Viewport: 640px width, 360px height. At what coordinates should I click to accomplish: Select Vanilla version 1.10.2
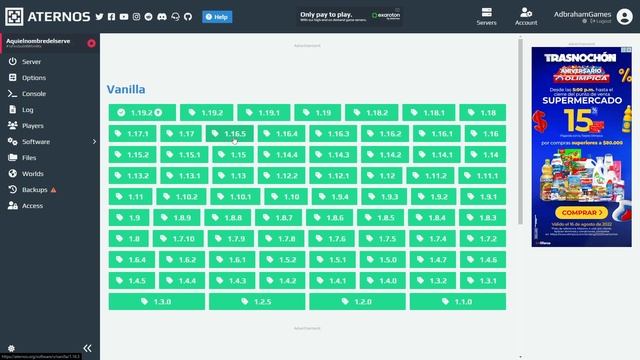click(x=181, y=197)
